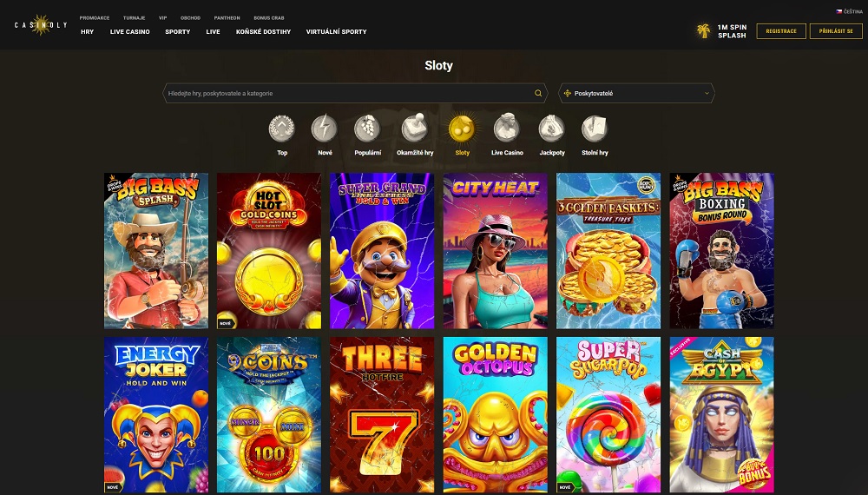Click the palm tree promo icon
The image size is (868, 495).
coord(704,31)
